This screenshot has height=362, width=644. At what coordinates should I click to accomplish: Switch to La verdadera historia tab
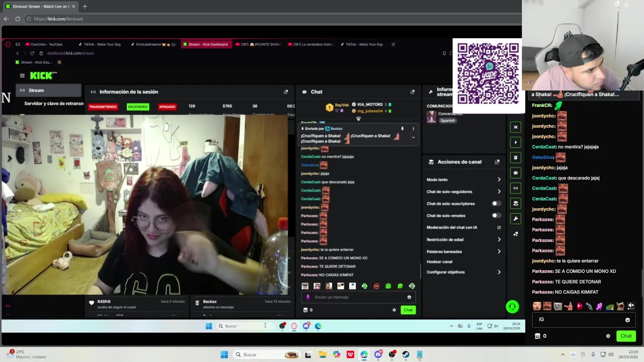click(x=311, y=44)
